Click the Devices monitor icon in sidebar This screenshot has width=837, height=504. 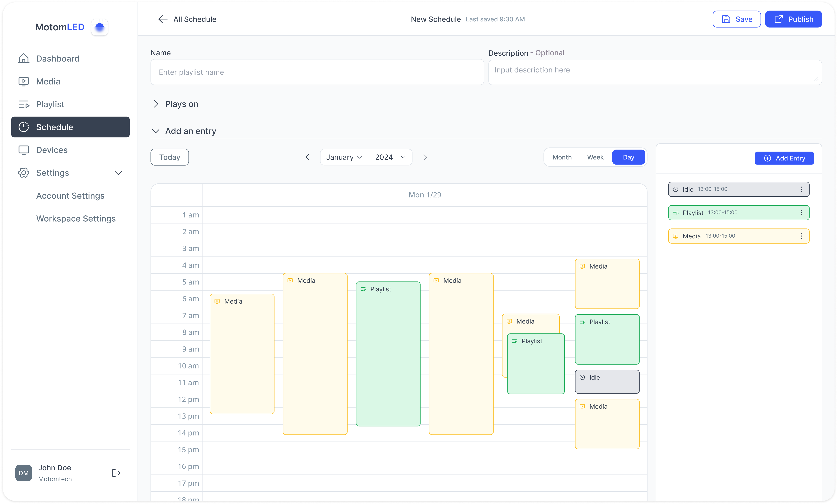pyautogui.click(x=23, y=150)
